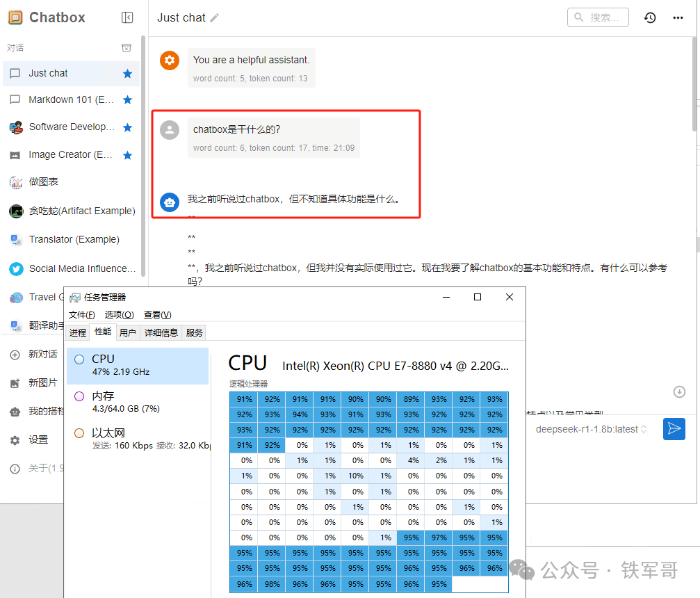Click the Task Manager title bar icon

[75, 298]
